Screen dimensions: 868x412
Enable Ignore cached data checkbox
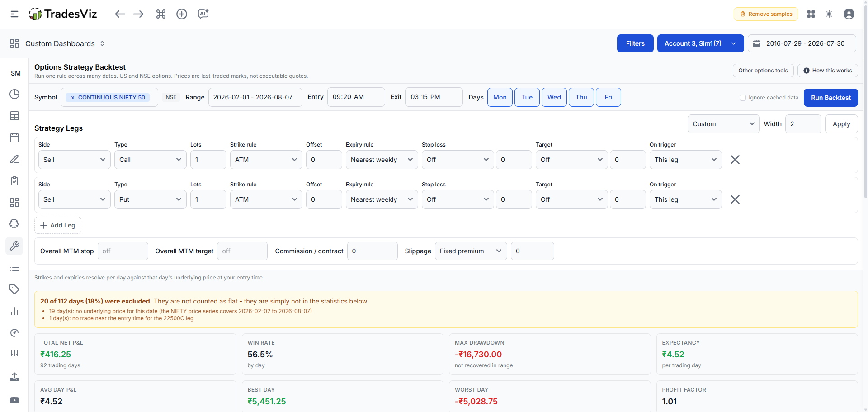pyautogui.click(x=743, y=98)
